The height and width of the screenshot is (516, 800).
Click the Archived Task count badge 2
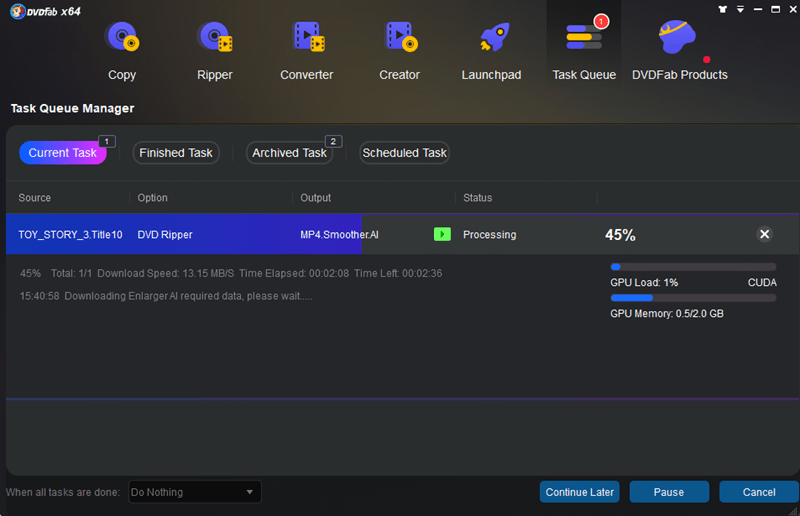point(333,141)
